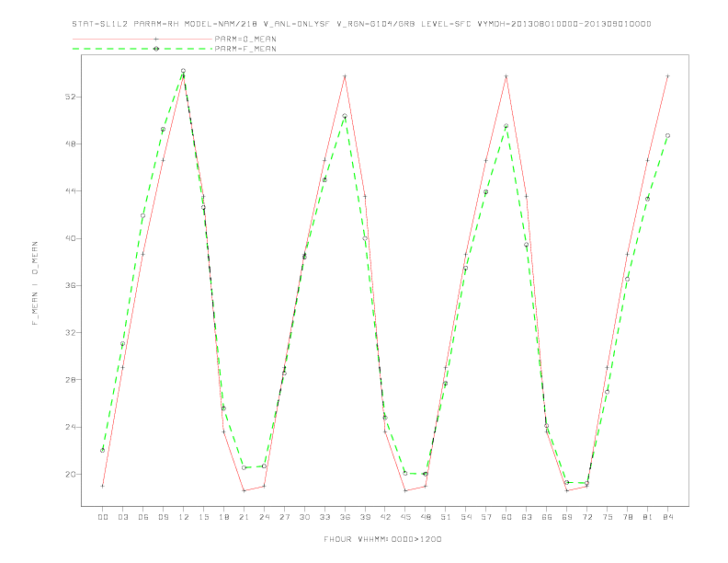Screen dimensions: 728x563
Task: Click forecast hour 27 x-axis label
Action: [x=284, y=517]
